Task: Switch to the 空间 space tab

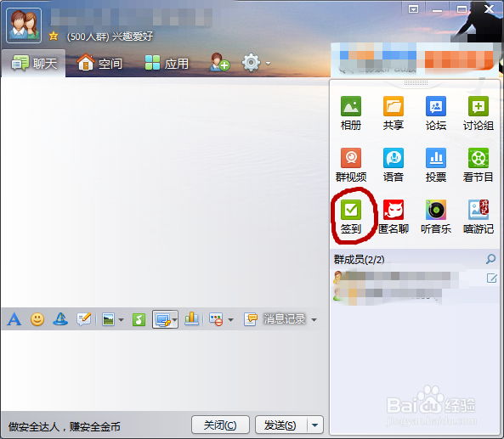Action: tap(99, 64)
